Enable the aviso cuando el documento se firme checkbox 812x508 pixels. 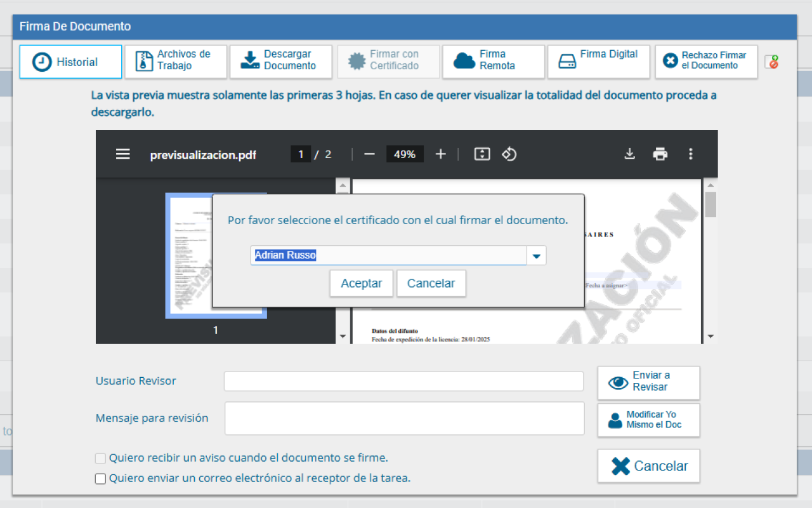(x=100, y=458)
